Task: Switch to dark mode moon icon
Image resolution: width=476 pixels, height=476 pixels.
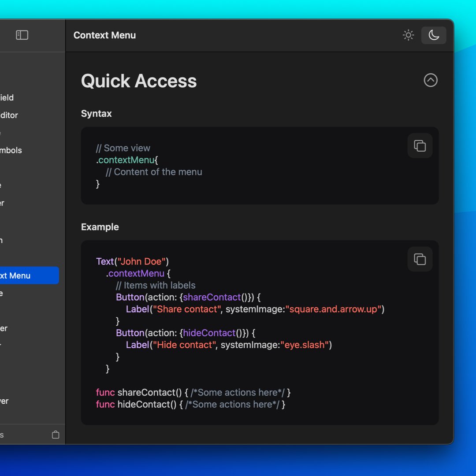Action: click(x=434, y=35)
